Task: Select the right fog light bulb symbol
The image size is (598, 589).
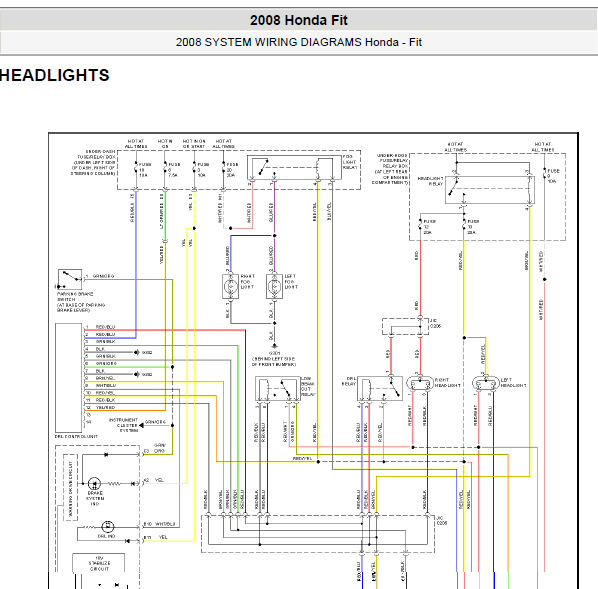Action: pos(230,286)
